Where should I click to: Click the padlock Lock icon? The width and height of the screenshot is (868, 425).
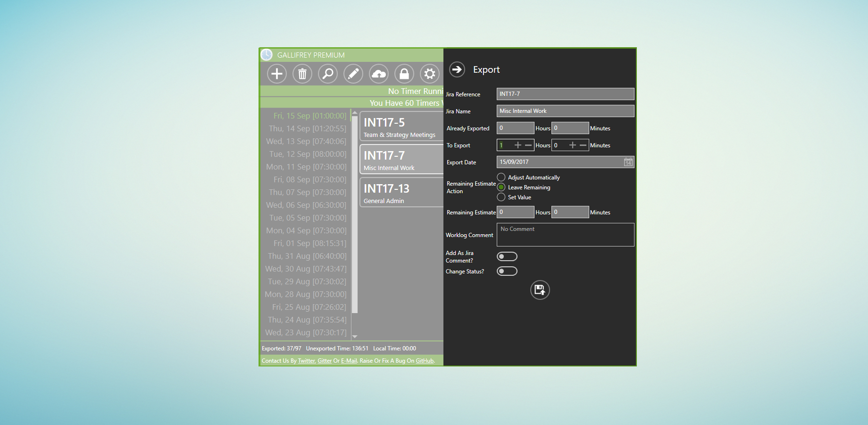click(x=404, y=74)
